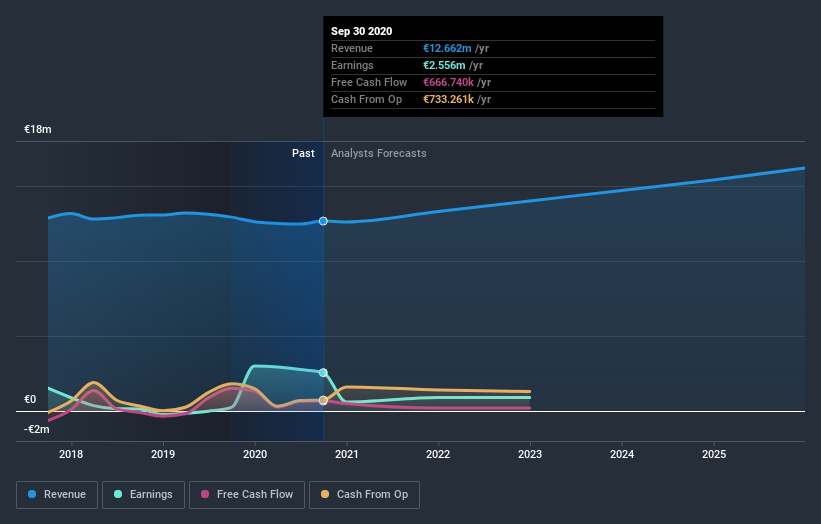
Task: Click the €18m y-axis label
Action: [38, 129]
